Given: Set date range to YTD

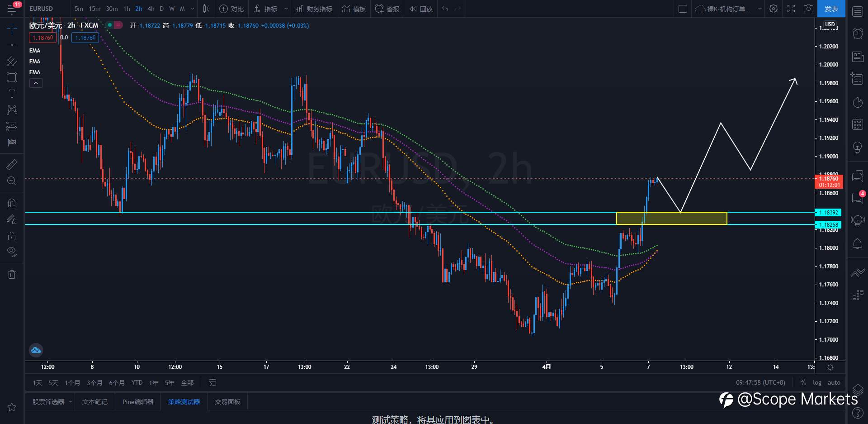Looking at the screenshot, I should point(137,383).
